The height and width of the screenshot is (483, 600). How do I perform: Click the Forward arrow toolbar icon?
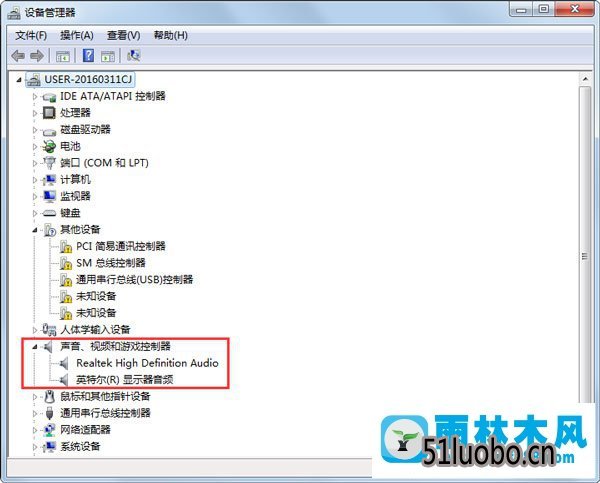click(37, 56)
